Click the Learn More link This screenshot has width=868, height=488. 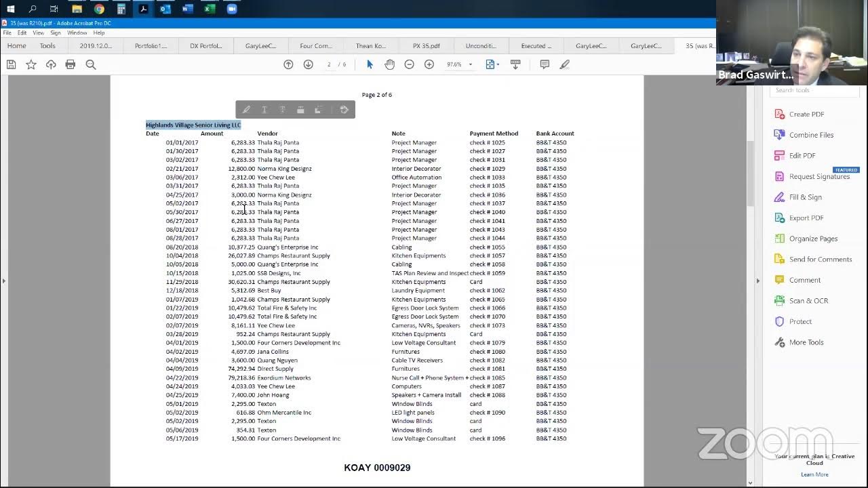(814, 474)
